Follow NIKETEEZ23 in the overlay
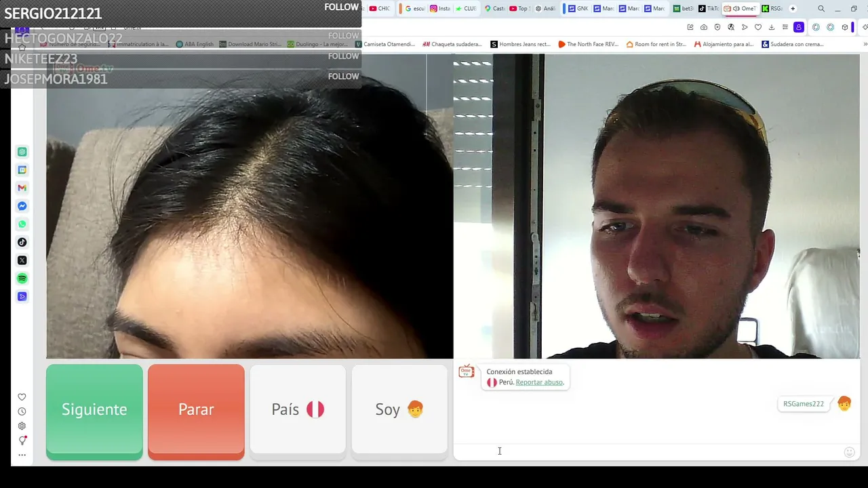The image size is (868, 488). [x=343, y=56]
